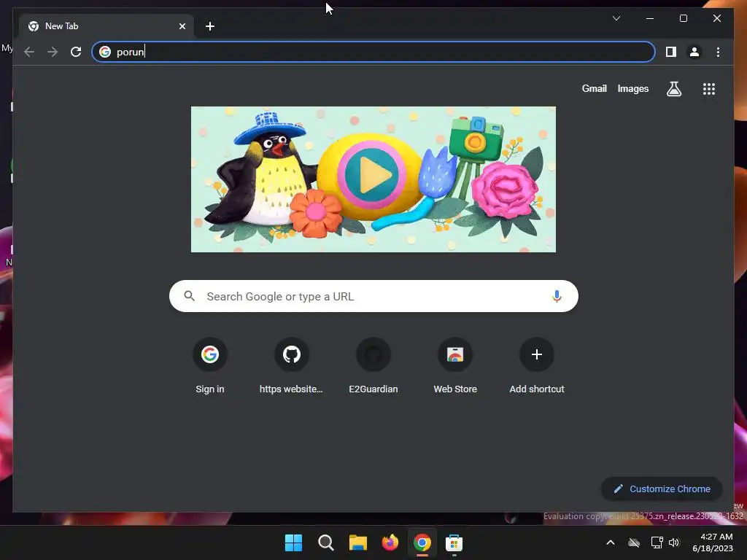Open Gmail link
Viewport: 747px width, 560px height.
(x=594, y=88)
